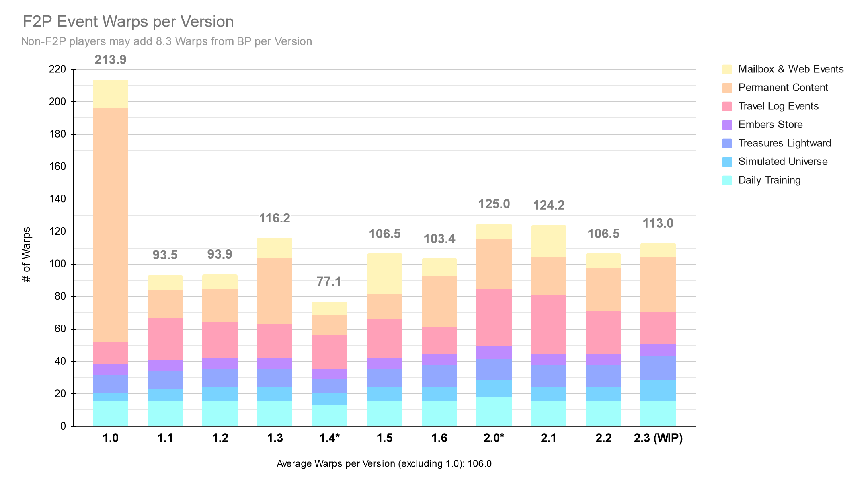Screen dimensions: 868x477
Task: Click the 2.3 (WIP) axis label
Action: click(x=658, y=438)
